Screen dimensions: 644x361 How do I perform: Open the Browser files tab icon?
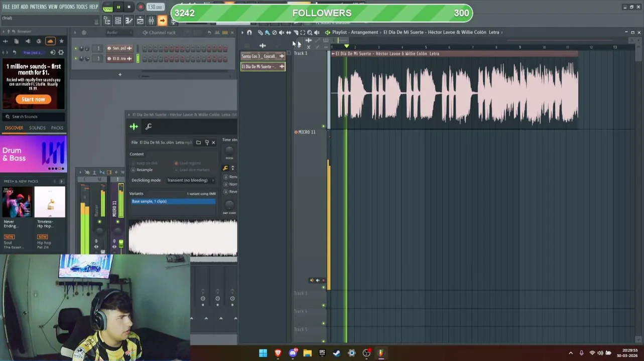(17, 41)
